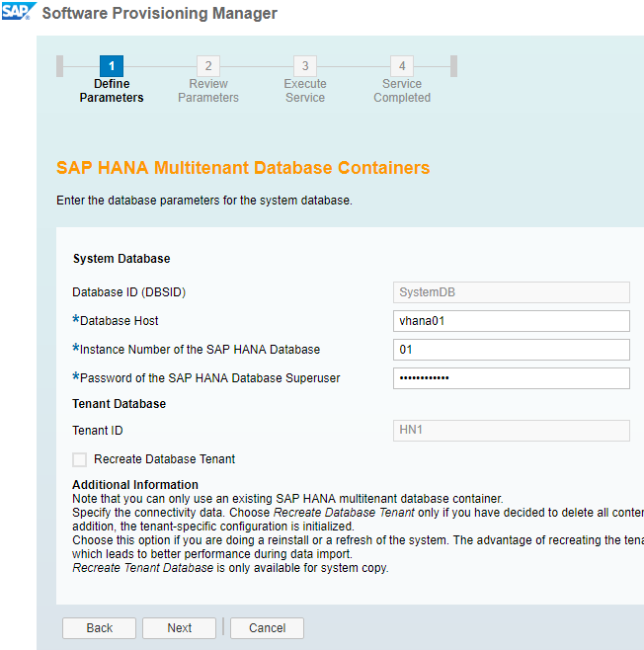Click the Recreate Database Tenant label text
This screenshot has height=650, width=644.
pyautogui.click(x=164, y=459)
